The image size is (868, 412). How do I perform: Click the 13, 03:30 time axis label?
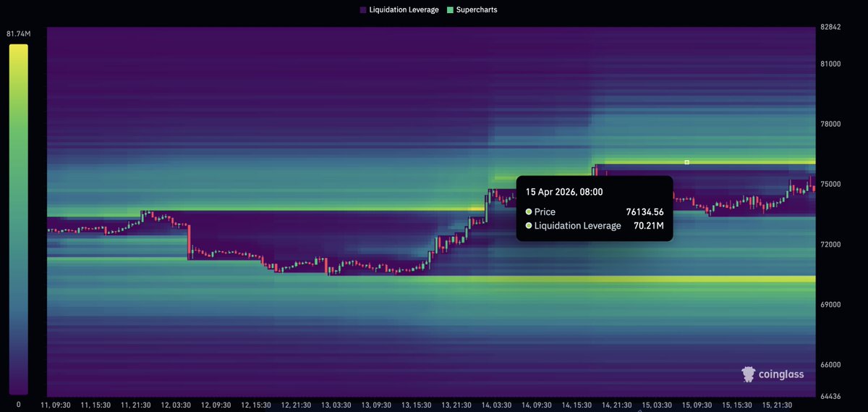336,405
